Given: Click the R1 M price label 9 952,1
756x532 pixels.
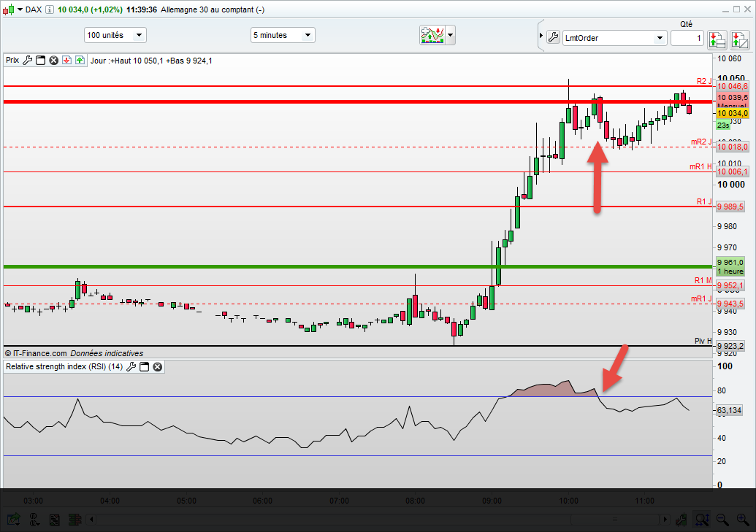Looking at the screenshot, I should click(x=730, y=285).
